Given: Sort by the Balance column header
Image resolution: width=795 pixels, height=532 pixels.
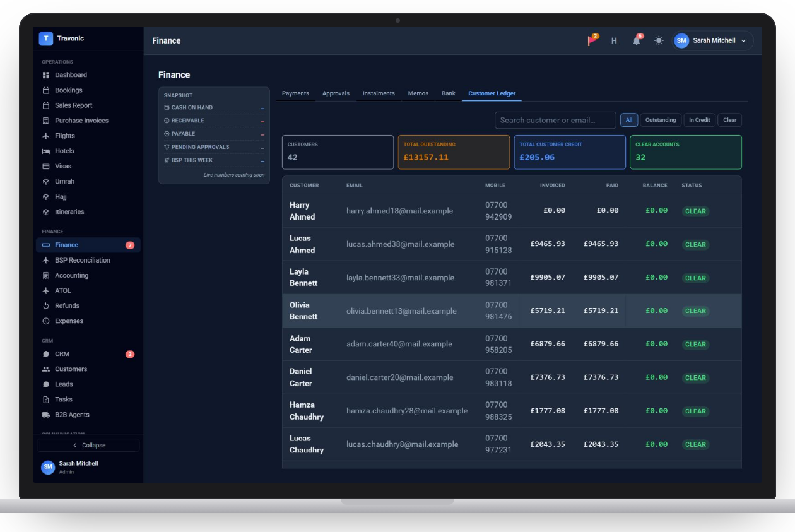Looking at the screenshot, I should (x=655, y=186).
